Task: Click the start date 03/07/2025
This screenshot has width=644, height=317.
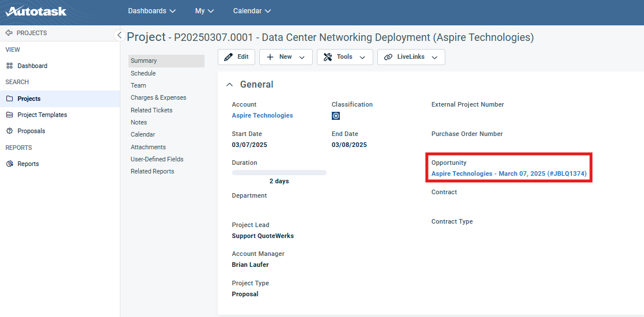Action: (250, 145)
